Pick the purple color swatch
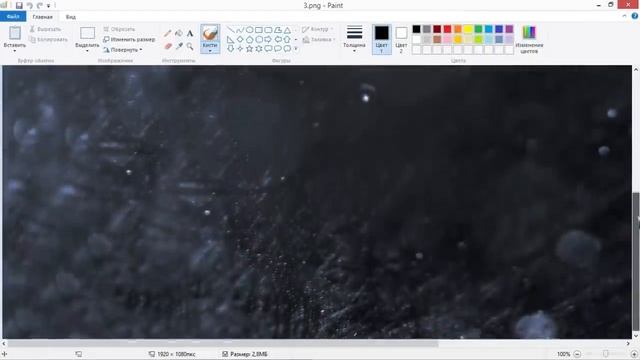This screenshot has width=640, height=360. click(x=509, y=29)
